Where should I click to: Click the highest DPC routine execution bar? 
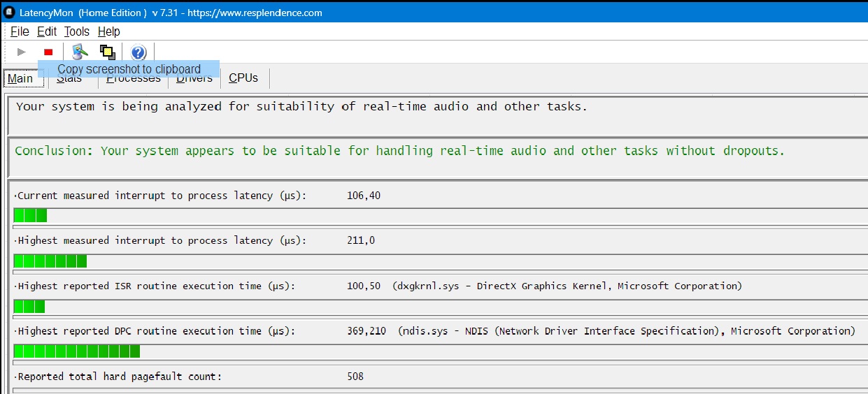tap(77, 351)
